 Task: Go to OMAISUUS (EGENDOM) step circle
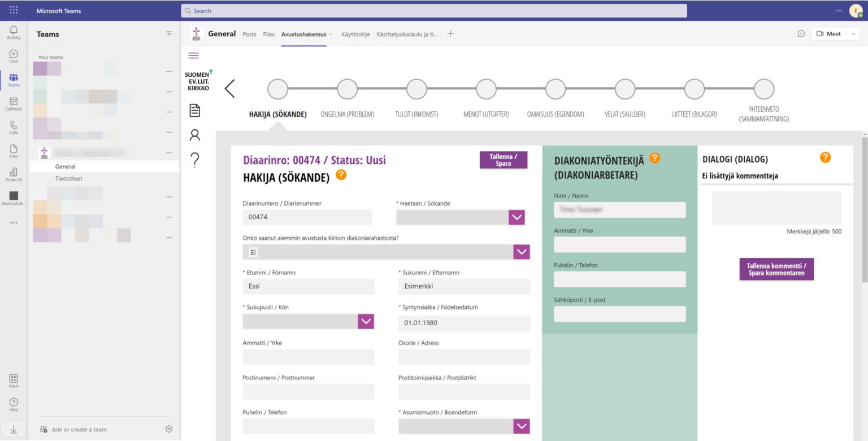coord(555,89)
